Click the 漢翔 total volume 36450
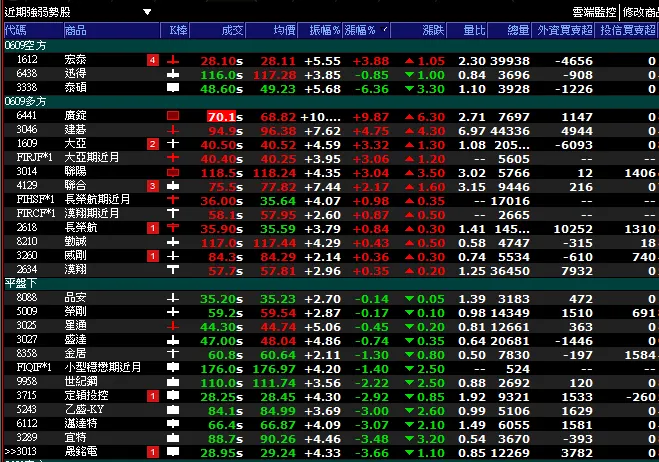659x462 pixels. [510, 271]
